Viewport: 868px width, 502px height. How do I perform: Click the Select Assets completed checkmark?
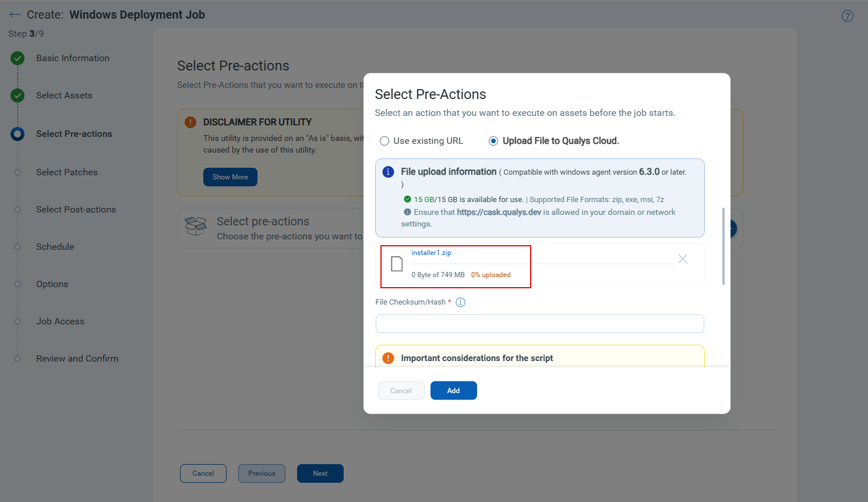(17, 96)
